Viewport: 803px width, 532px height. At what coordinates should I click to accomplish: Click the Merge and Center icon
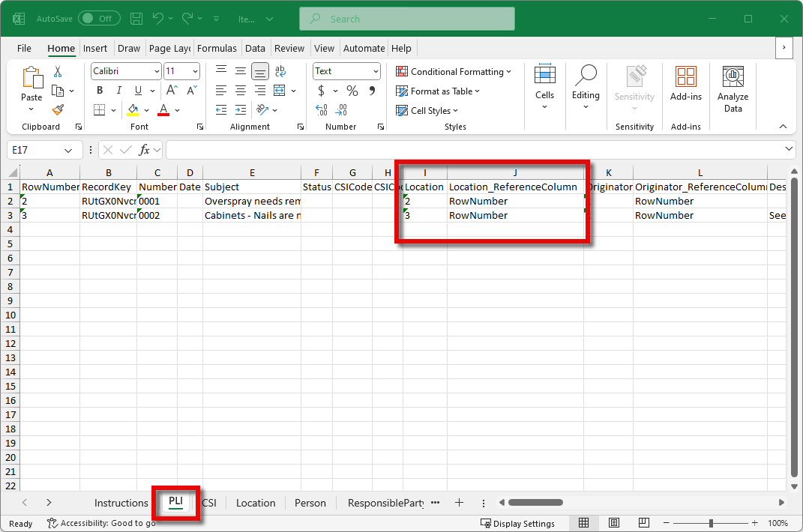click(279, 91)
